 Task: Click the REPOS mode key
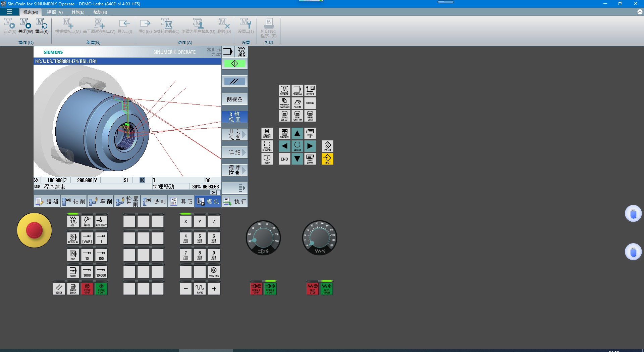coord(87,222)
